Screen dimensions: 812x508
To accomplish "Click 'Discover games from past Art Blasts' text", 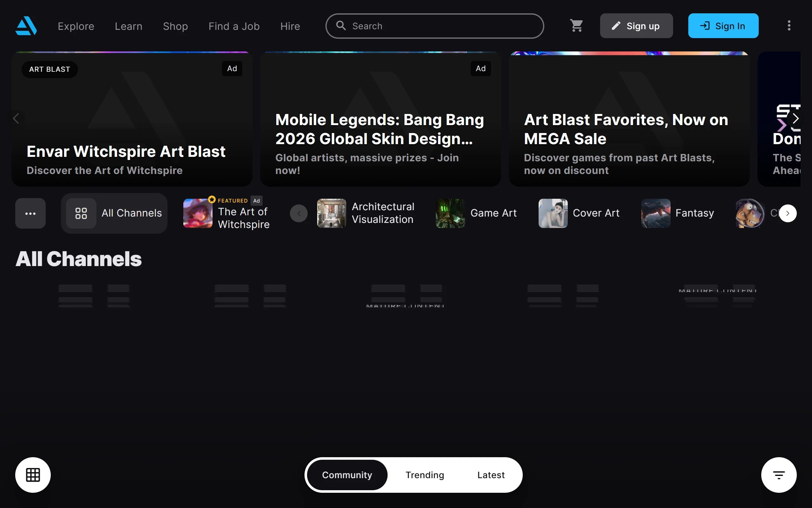I will pyautogui.click(x=619, y=164).
